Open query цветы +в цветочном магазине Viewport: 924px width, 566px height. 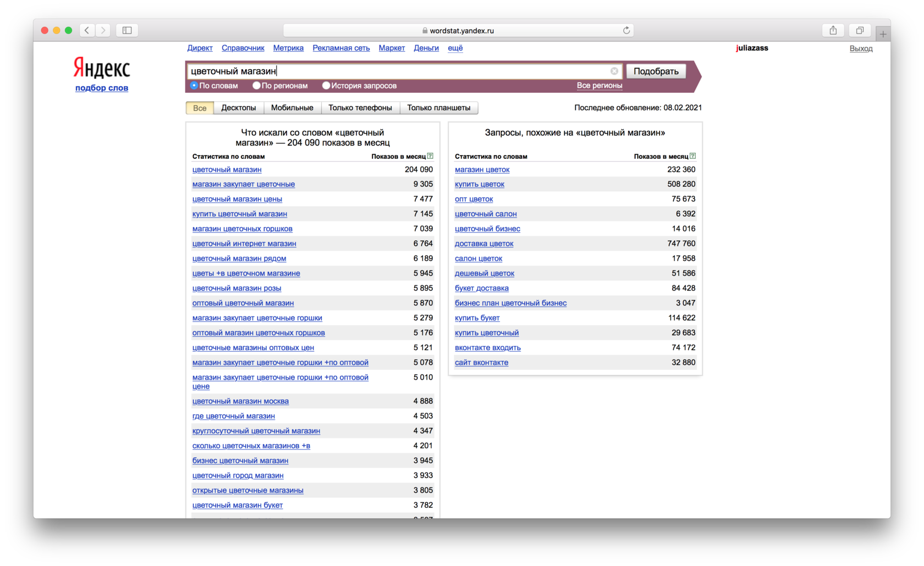[x=246, y=273]
